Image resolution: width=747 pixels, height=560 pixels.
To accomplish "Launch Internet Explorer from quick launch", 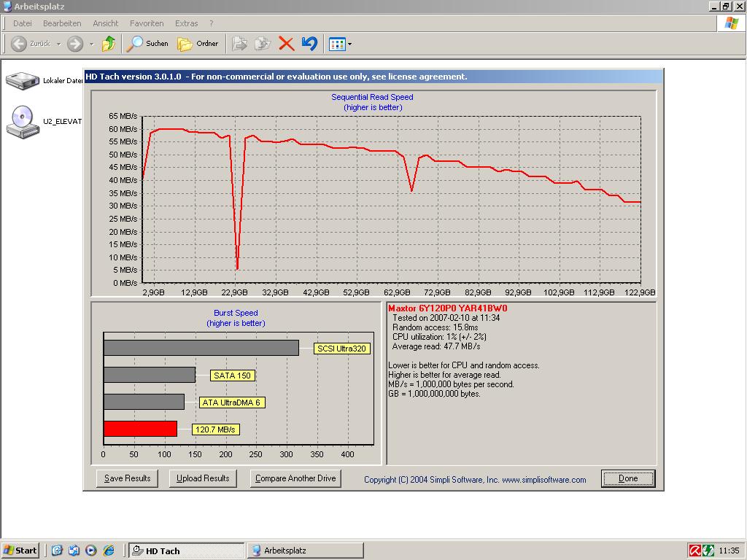I will pos(109,551).
